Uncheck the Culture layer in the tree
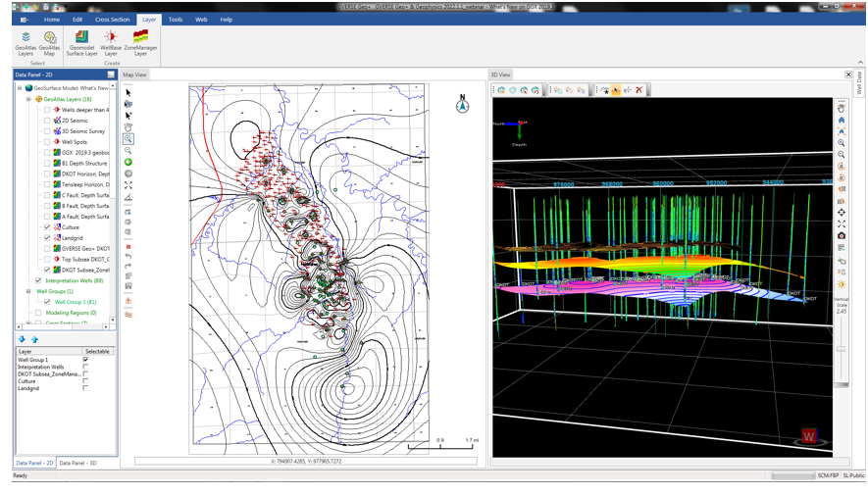 click(47, 227)
